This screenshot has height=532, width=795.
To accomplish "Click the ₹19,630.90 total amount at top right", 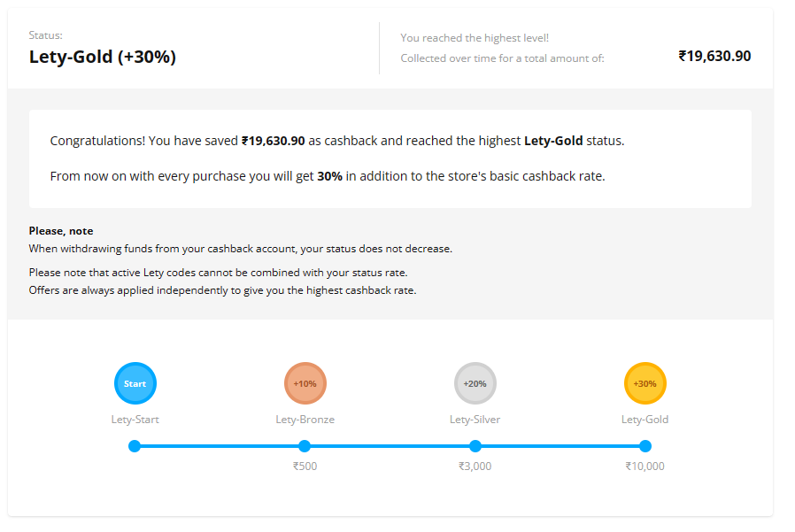I will click(x=715, y=56).
